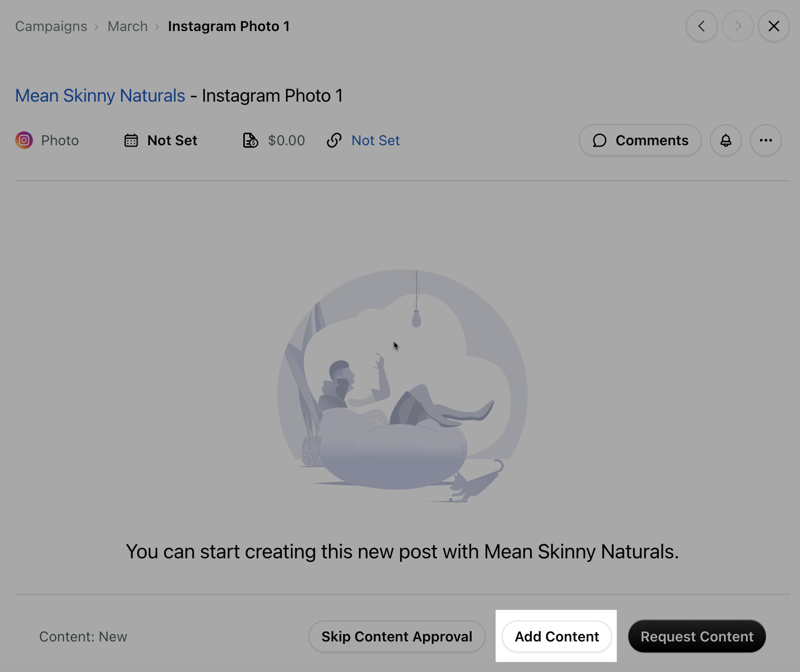Open notification bell settings
This screenshot has height=672, width=800.
tap(725, 140)
